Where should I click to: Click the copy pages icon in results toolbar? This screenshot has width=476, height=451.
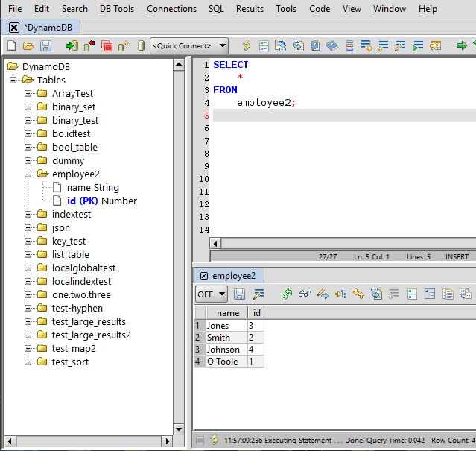click(448, 294)
